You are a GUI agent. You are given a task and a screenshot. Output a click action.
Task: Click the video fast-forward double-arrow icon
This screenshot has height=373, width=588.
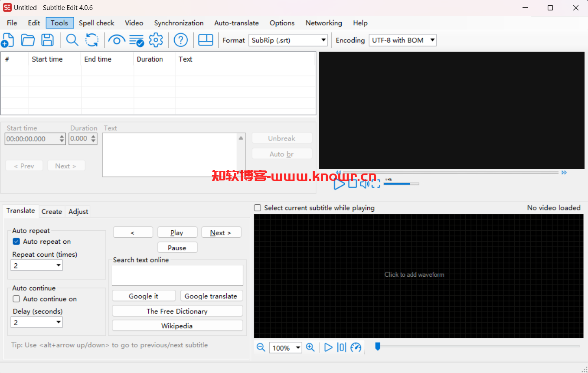tap(564, 172)
